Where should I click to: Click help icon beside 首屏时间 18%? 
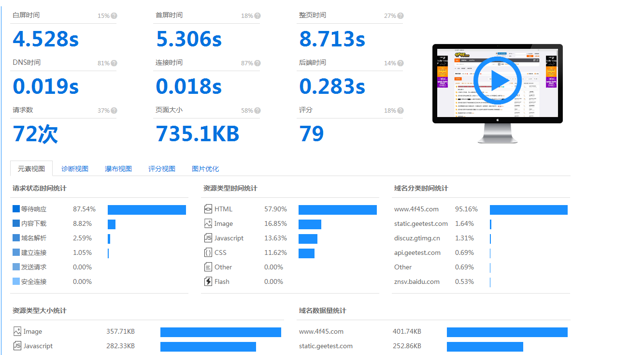click(x=258, y=16)
